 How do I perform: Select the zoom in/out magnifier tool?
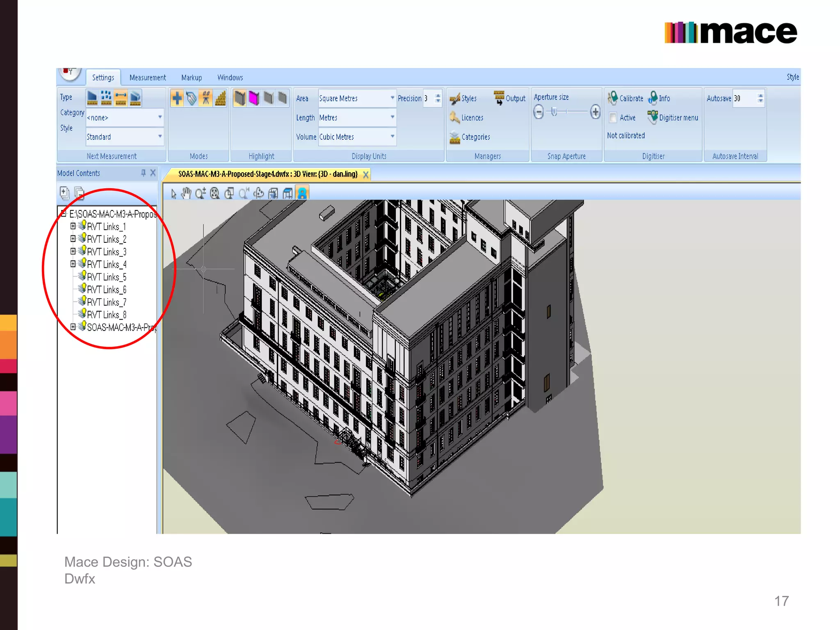(201, 193)
